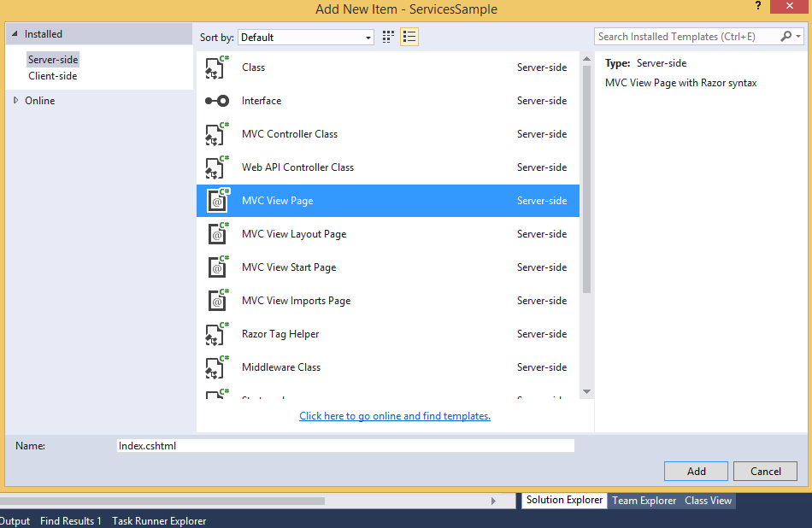Click inside the Name input field
Image resolution: width=812 pixels, height=528 pixels.
click(342, 445)
